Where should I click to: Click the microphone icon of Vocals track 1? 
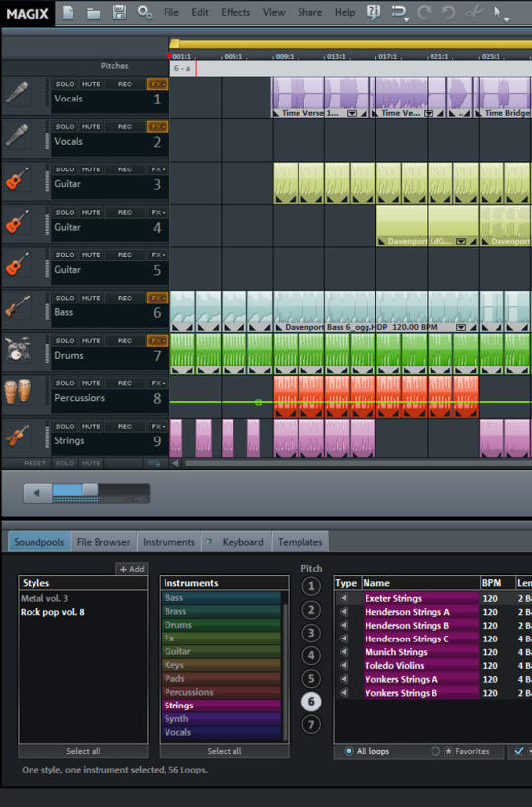[x=18, y=94]
